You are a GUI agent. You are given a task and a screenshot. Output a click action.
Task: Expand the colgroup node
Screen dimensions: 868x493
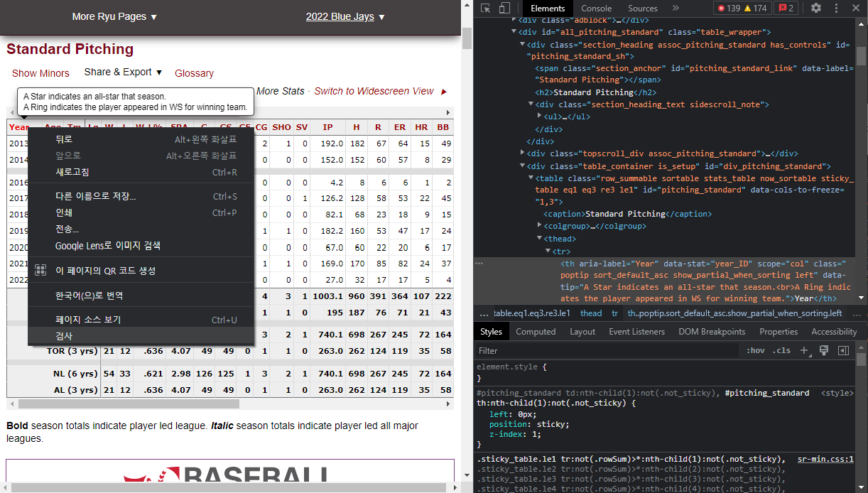click(x=539, y=226)
